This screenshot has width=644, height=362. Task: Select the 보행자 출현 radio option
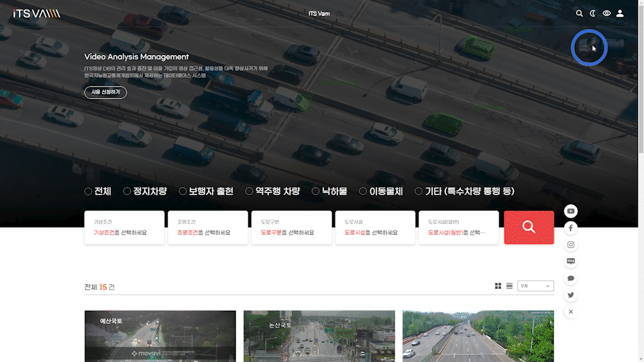pyautogui.click(x=206, y=191)
